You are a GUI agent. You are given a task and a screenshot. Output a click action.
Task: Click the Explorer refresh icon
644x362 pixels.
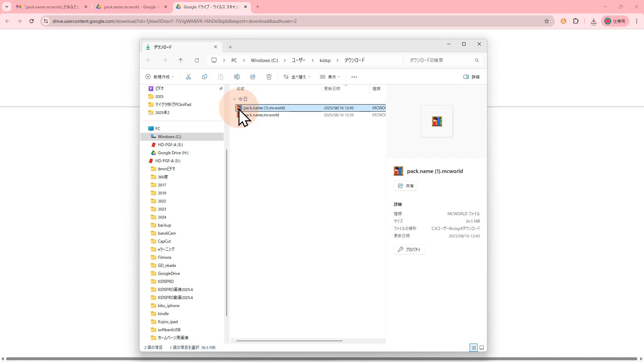[x=197, y=60]
